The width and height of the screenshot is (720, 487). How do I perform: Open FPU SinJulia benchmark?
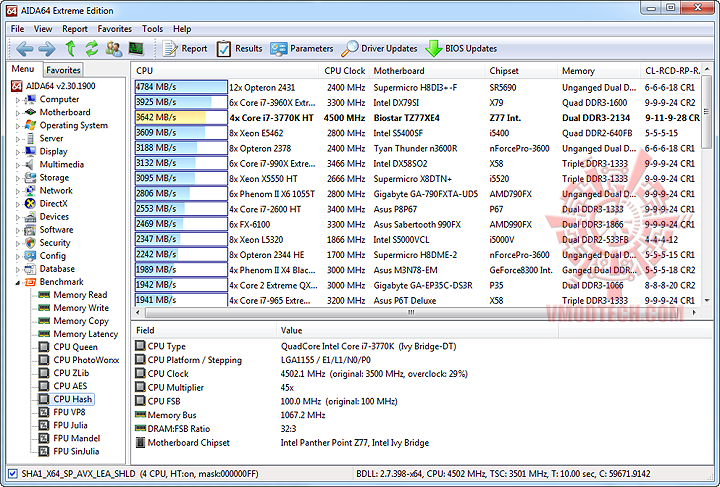pyautogui.click(x=76, y=451)
